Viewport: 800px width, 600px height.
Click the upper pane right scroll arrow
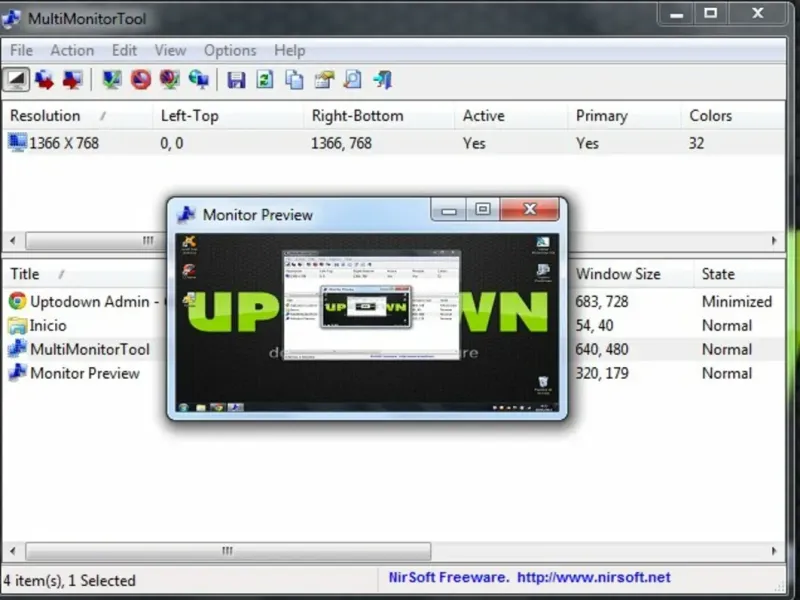(774, 240)
